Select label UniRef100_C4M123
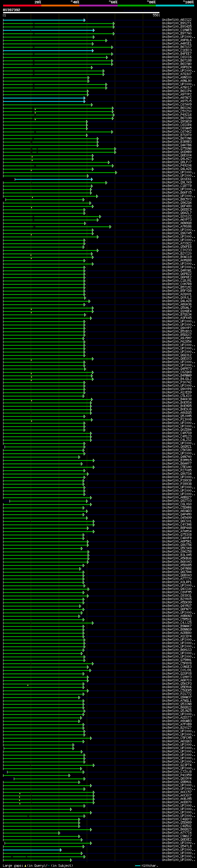197x868 pixels. [x=177, y=436]
